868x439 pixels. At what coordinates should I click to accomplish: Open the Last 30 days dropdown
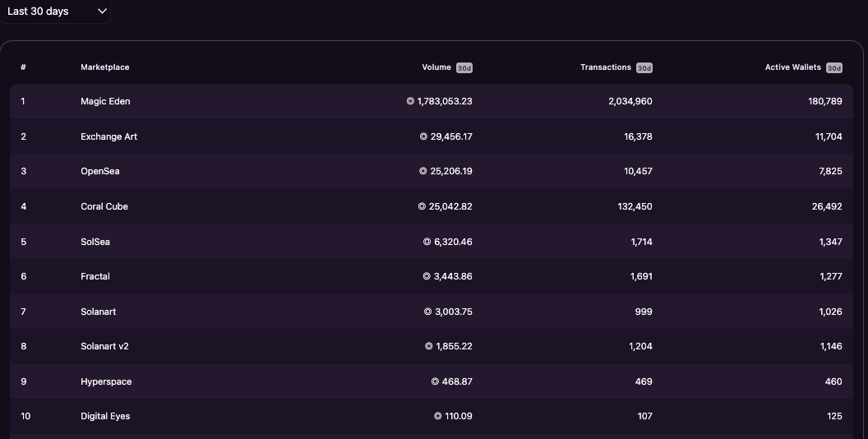55,11
